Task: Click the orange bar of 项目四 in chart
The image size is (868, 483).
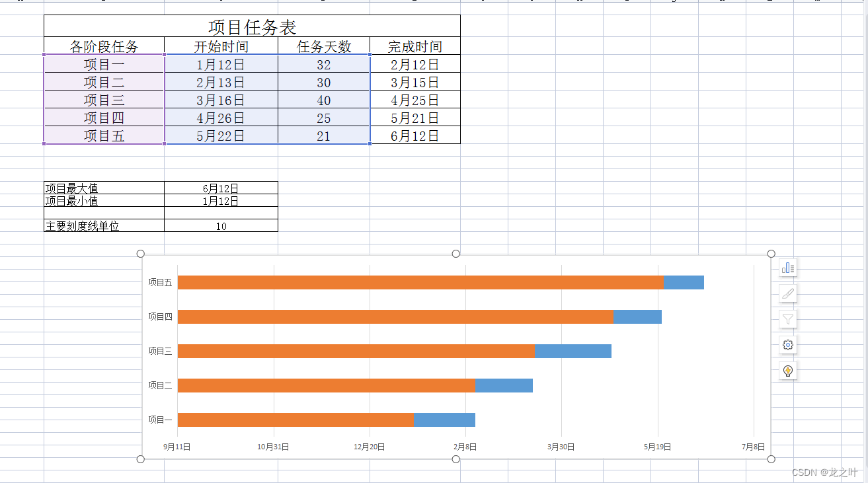Action: point(395,316)
